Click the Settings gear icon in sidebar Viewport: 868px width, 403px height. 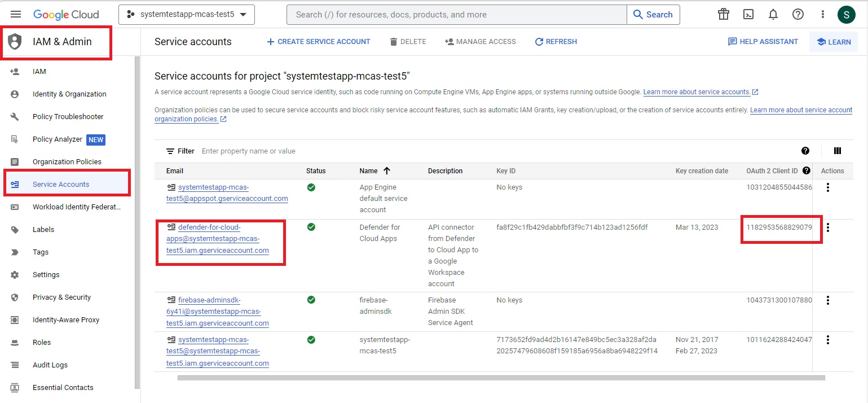pos(15,275)
